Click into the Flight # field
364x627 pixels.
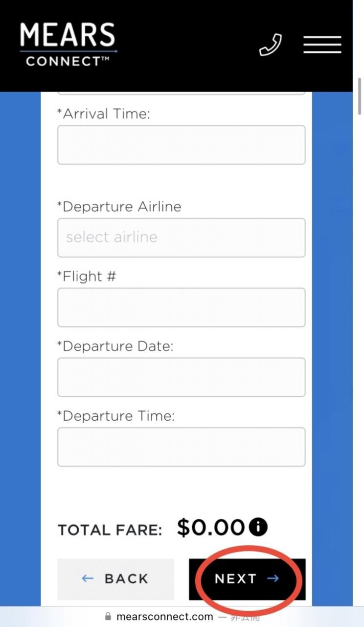pos(181,308)
